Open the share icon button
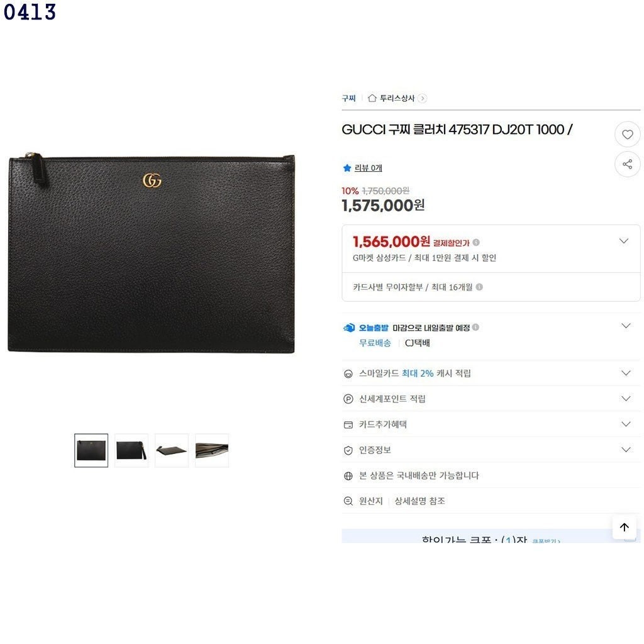644x644 pixels. coord(627,164)
